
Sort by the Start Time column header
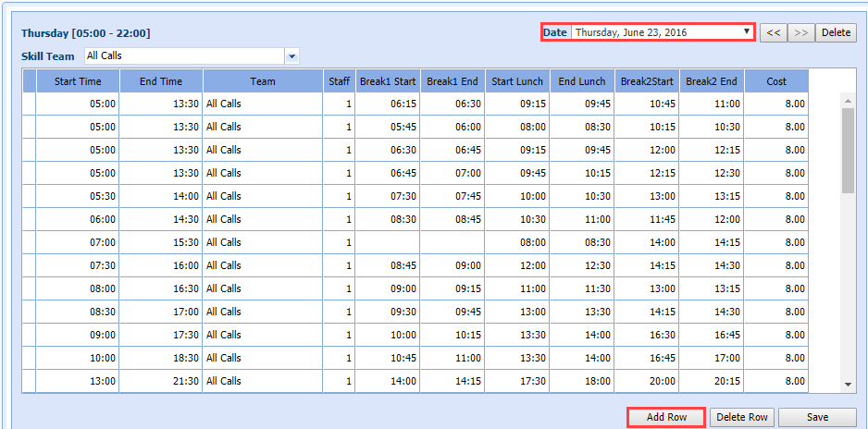(78, 81)
